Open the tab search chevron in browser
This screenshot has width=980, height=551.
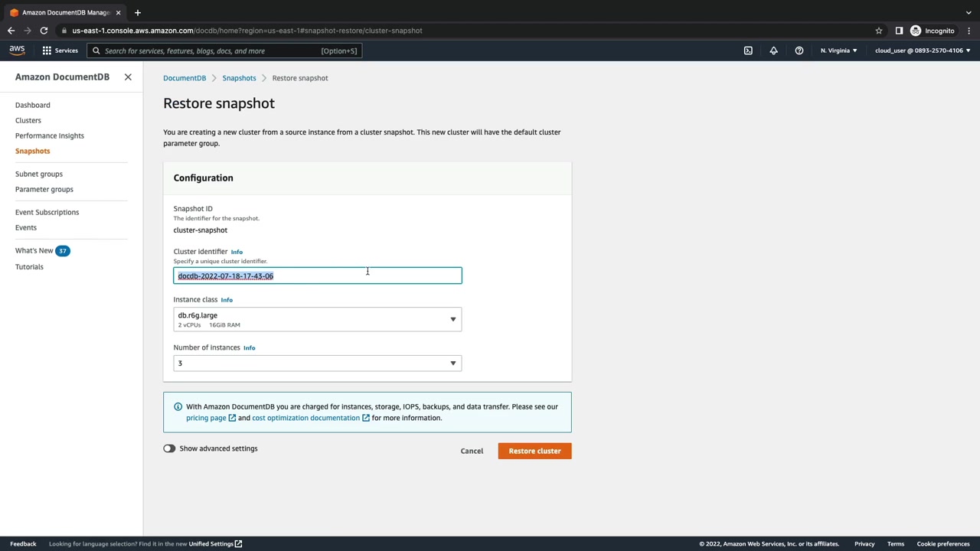tap(969, 12)
